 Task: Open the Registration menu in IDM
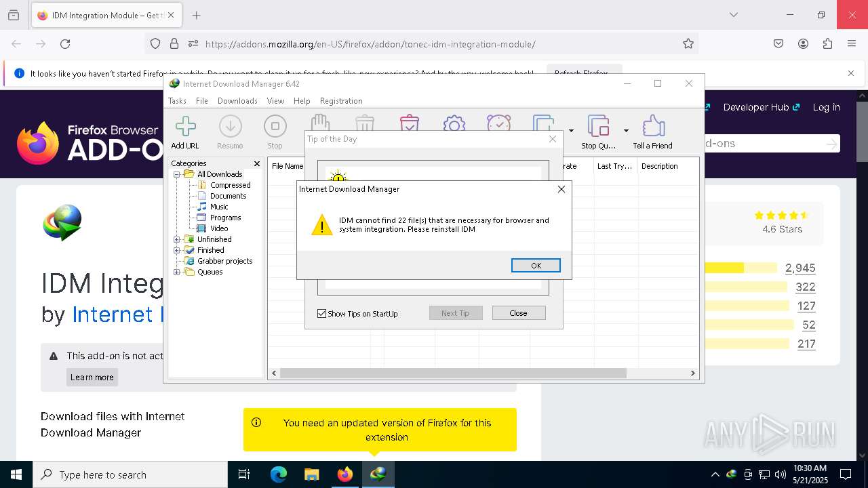tap(341, 101)
